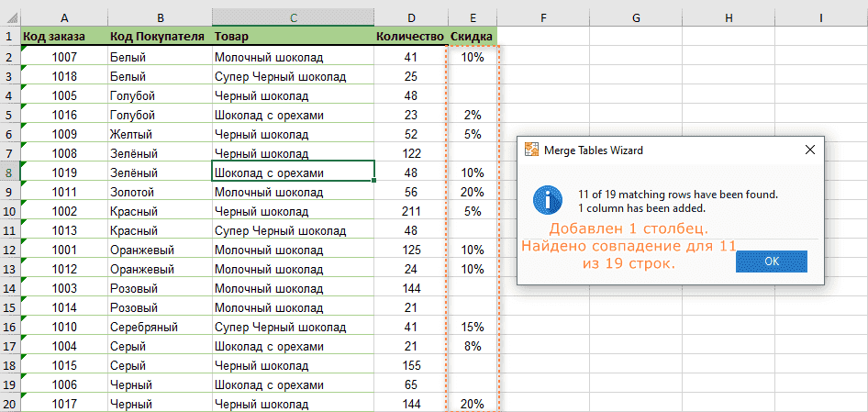
Task: Click the 20% discount cell in row 20
Action: click(473, 404)
